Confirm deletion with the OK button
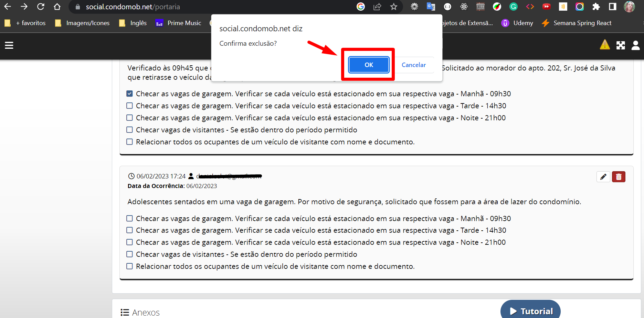644x318 pixels. [369, 65]
